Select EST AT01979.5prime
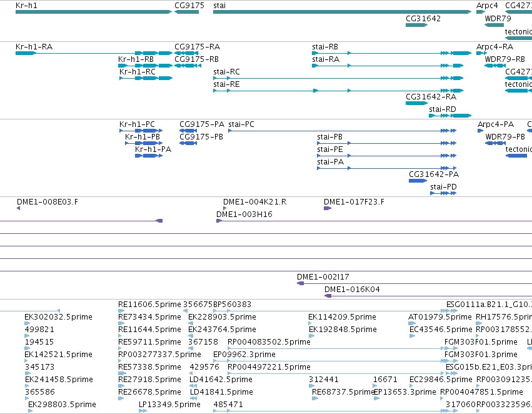Screen dimensions: 532x414 (412, 323)
